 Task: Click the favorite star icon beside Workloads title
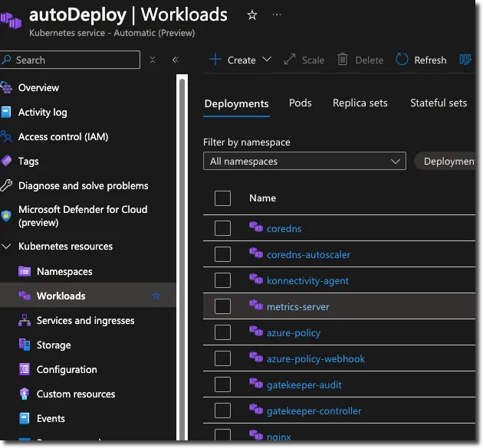[252, 15]
